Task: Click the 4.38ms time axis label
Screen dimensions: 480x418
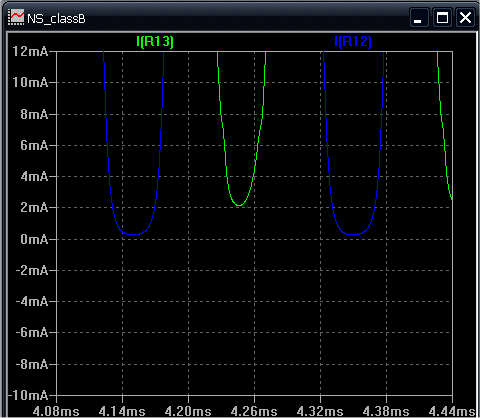Action: pyautogui.click(x=386, y=411)
